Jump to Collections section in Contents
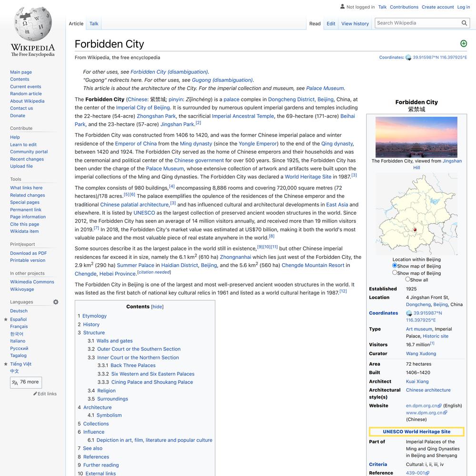Viewport: 476px width, 476px height. [96, 424]
